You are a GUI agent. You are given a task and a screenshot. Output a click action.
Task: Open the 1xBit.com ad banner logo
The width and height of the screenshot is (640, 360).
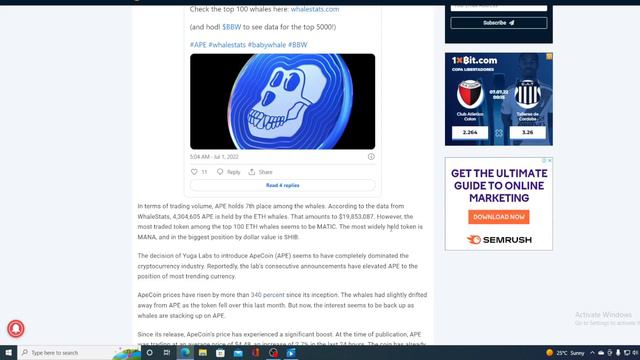click(474, 60)
